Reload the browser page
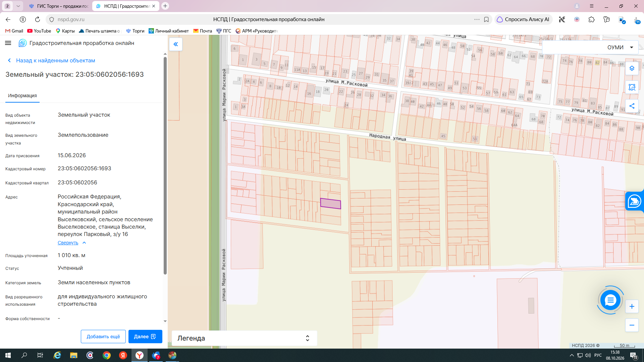 click(38, 19)
